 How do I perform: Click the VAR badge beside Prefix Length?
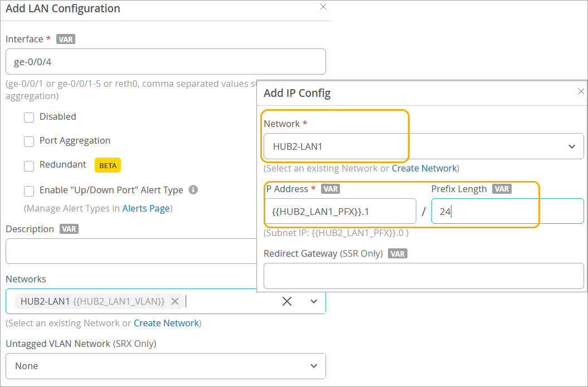[x=502, y=189]
